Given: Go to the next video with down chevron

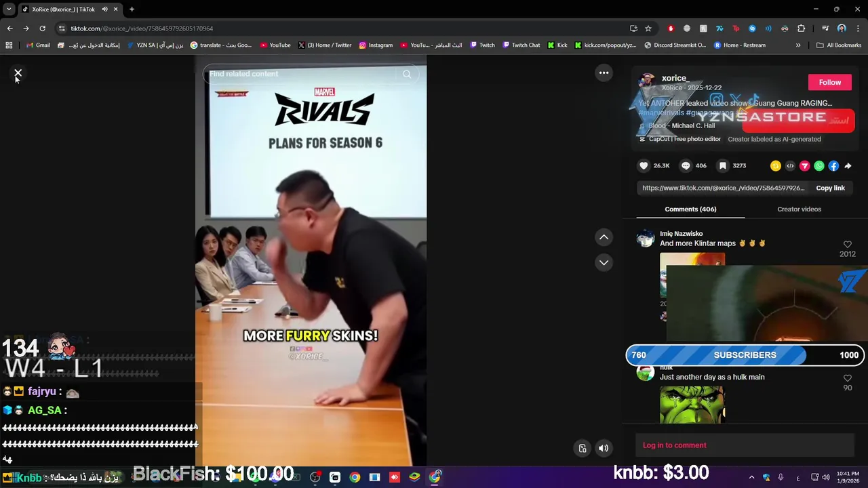Looking at the screenshot, I should [604, 262].
